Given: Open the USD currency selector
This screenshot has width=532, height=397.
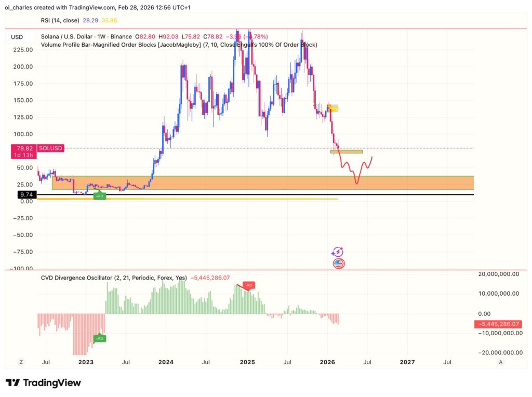Looking at the screenshot, I should tap(17, 37).
